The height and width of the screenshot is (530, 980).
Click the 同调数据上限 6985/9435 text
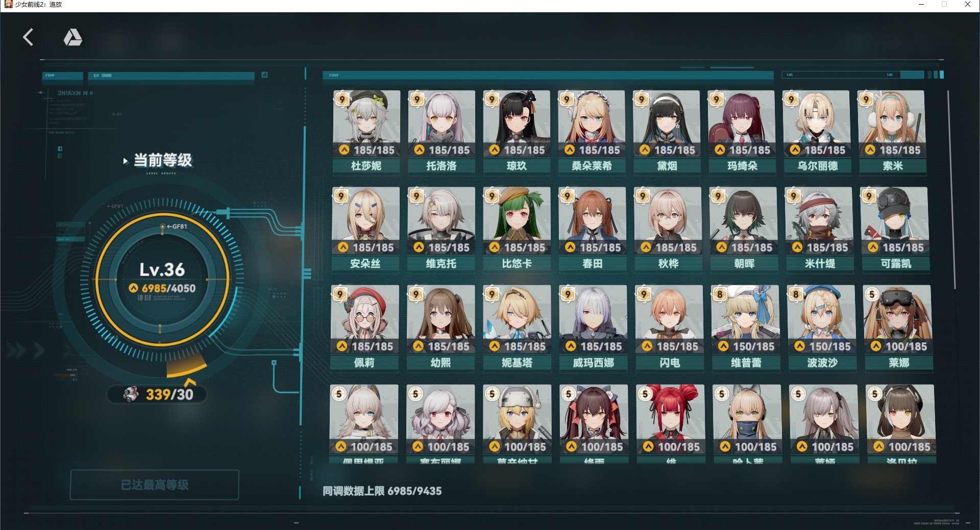click(382, 491)
